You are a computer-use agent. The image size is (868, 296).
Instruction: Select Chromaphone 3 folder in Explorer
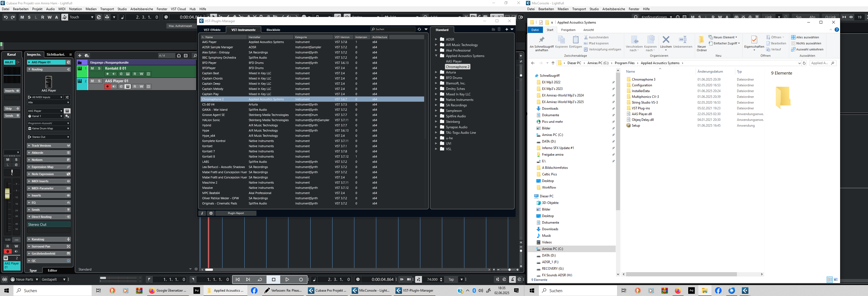tap(643, 80)
